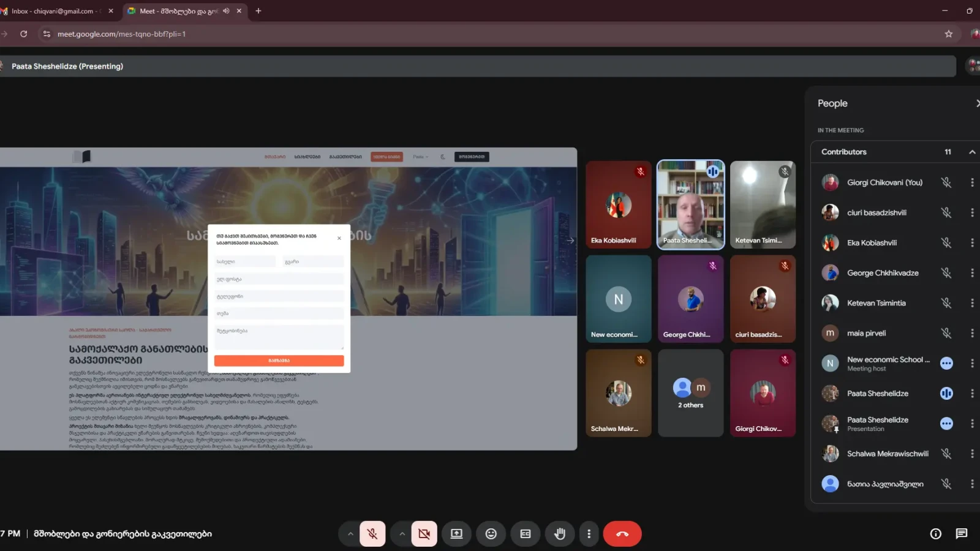Open the chat panel icon

pyautogui.click(x=962, y=534)
